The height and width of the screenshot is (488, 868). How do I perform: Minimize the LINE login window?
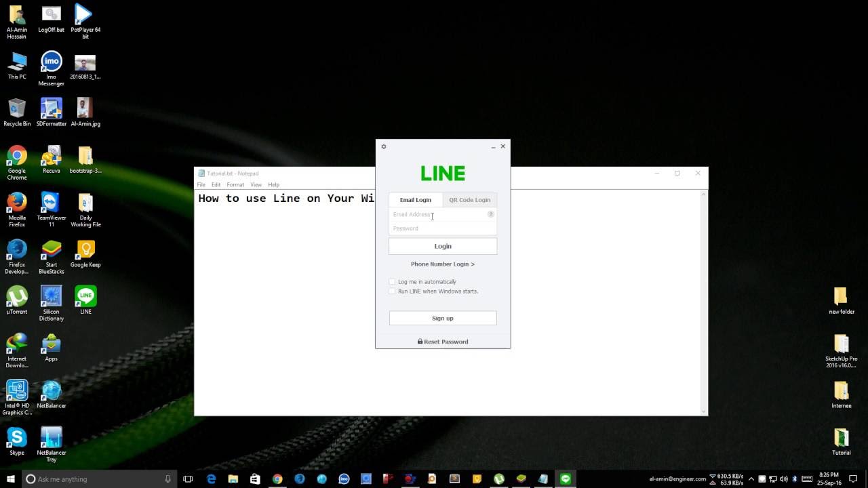[493, 146]
